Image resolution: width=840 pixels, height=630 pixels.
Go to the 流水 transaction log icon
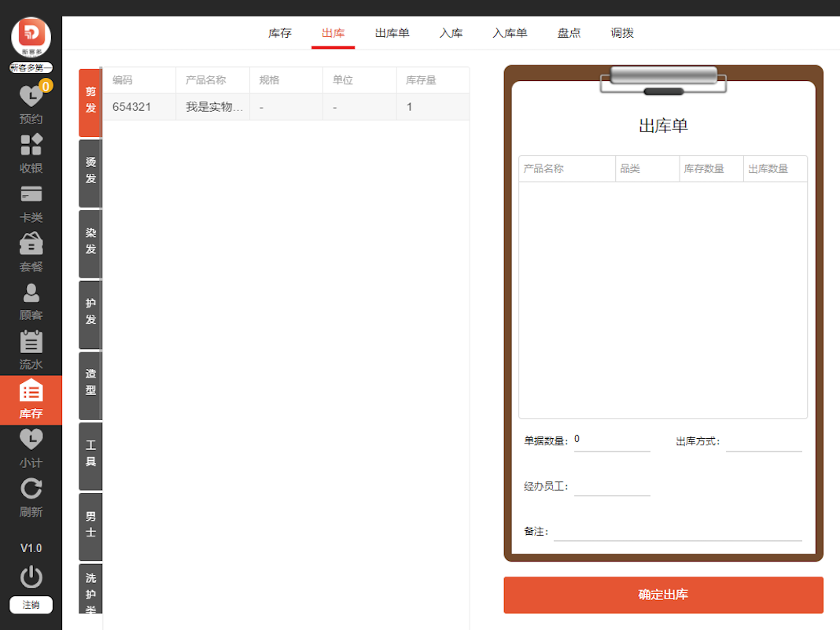click(x=31, y=350)
